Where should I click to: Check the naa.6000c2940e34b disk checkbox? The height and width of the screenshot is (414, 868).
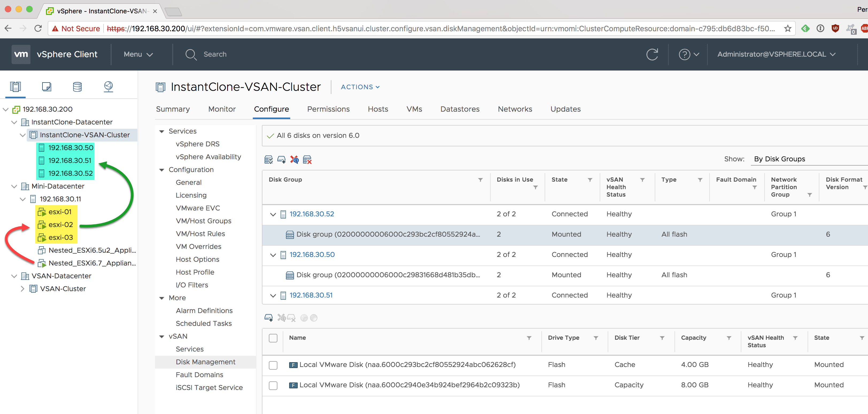pyautogui.click(x=273, y=385)
